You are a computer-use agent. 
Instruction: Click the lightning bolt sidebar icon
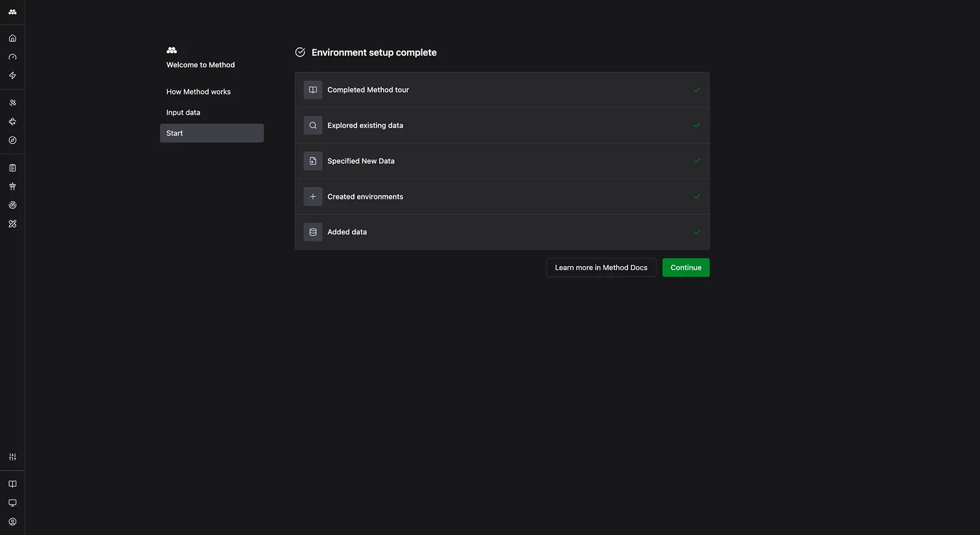(x=12, y=76)
